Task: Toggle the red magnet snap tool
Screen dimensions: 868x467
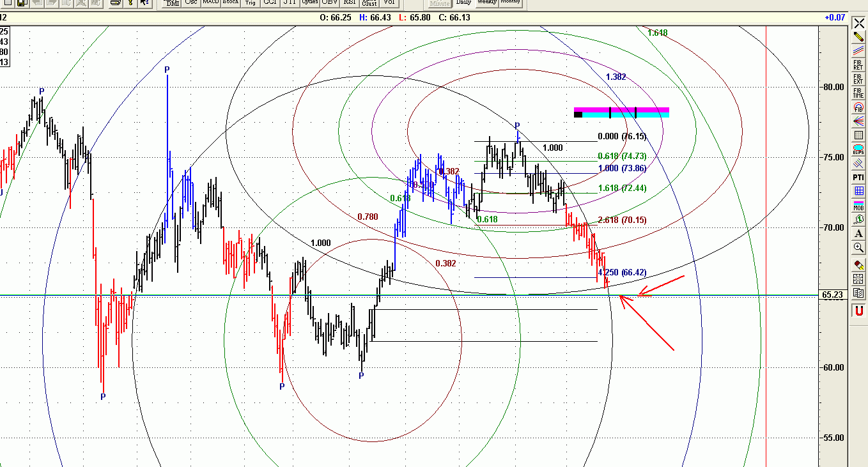Action: click(858, 310)
